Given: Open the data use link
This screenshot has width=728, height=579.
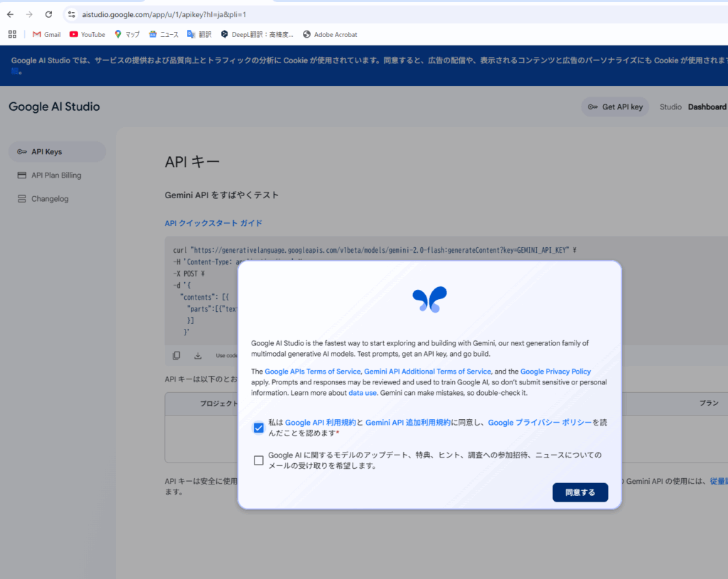Looking at the screenshot, I should 363,392.
